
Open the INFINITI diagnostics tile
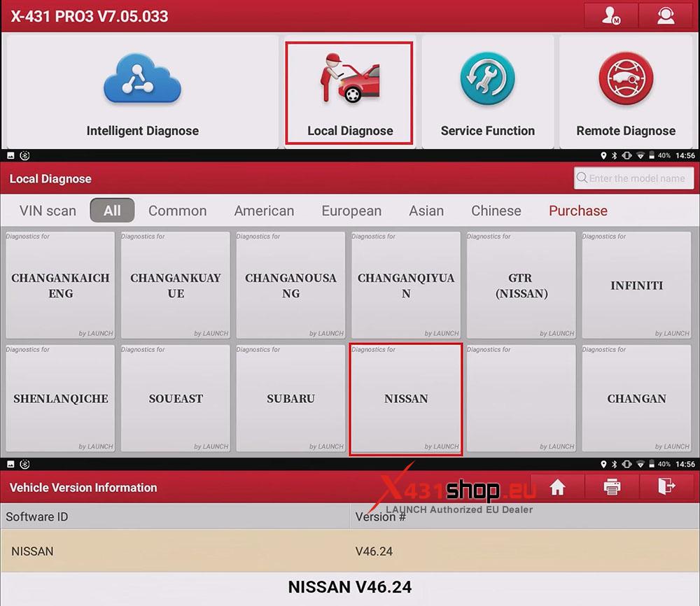[636, 285]
